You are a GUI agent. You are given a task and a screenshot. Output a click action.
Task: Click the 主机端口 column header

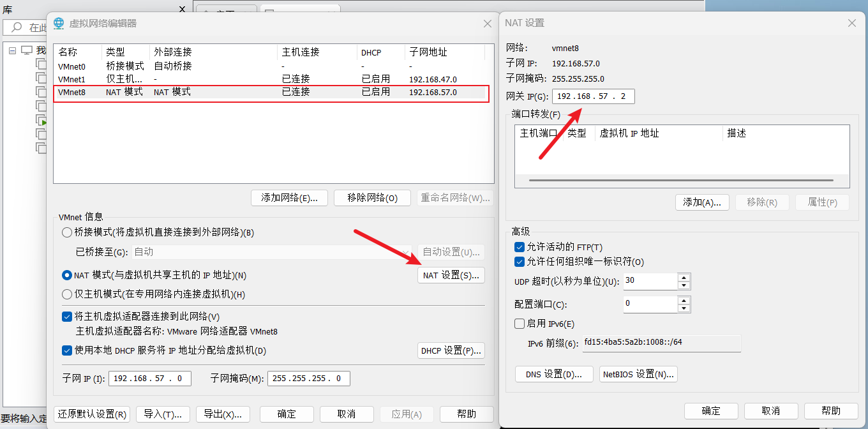[x=539, y=133]
